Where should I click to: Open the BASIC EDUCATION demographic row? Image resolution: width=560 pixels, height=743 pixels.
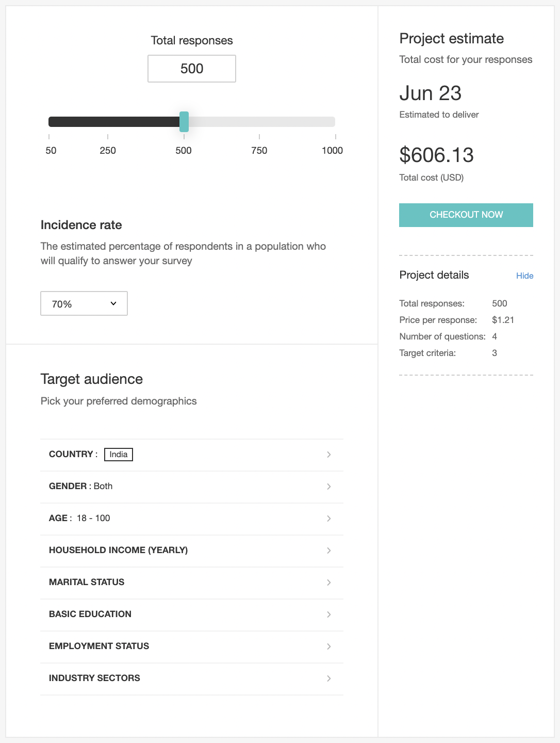(90, 614)
